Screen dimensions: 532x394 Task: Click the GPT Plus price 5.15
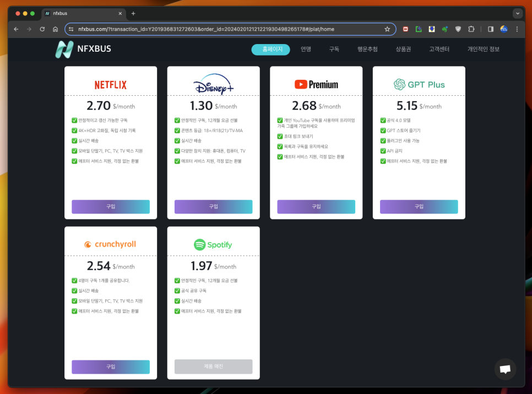click(x=407, y=106)
